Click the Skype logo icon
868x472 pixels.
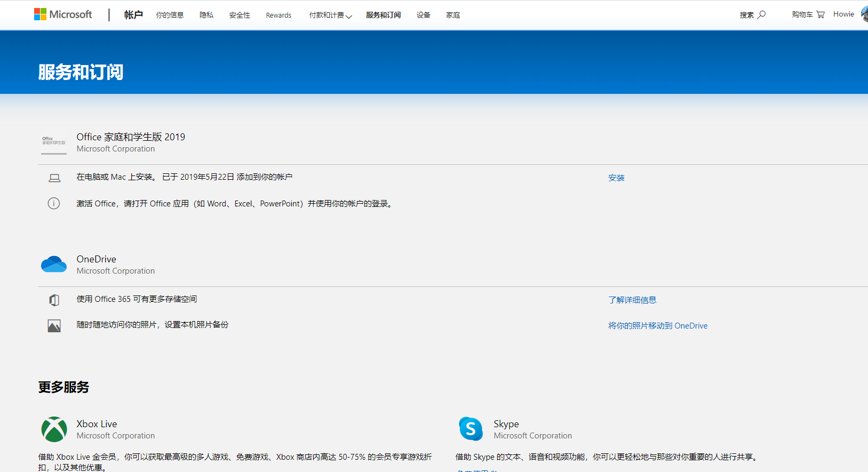coord(471,429)
